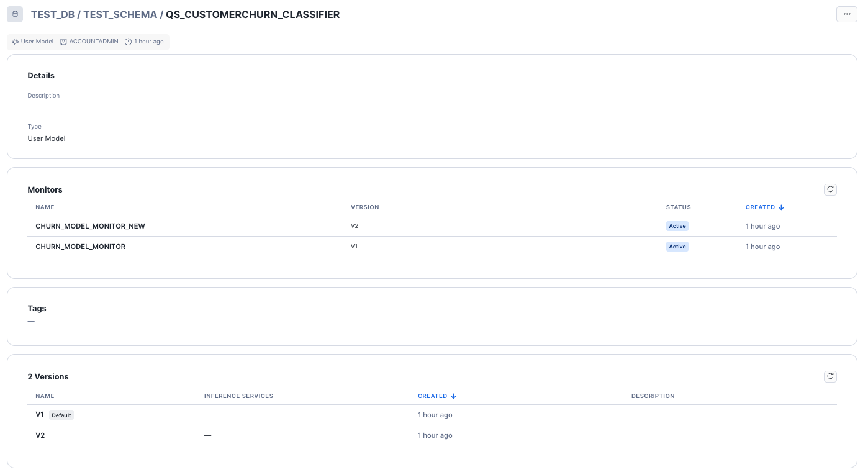Image resolution: width=868 pixels, height=472 pixels.
Task: Click V2 version cell of CHURN_MODEL_MONITOR_NEW
Action: [355, 226]
